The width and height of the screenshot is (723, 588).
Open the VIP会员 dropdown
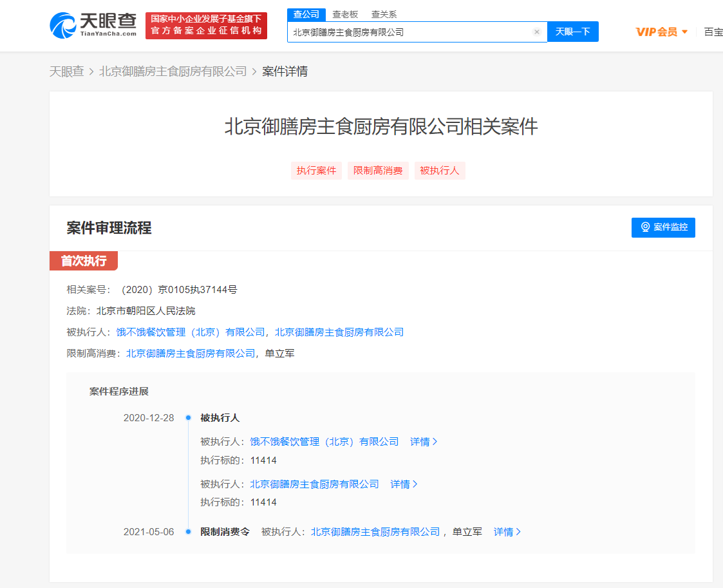pos(662,32)
